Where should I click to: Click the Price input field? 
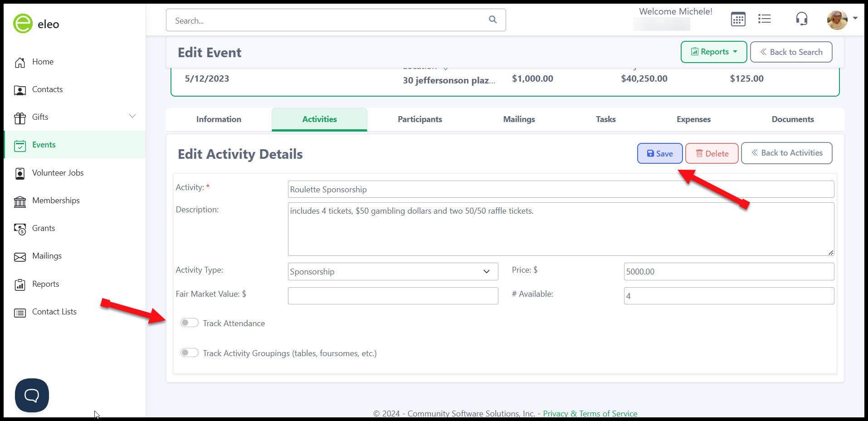[x=729, y=271]
